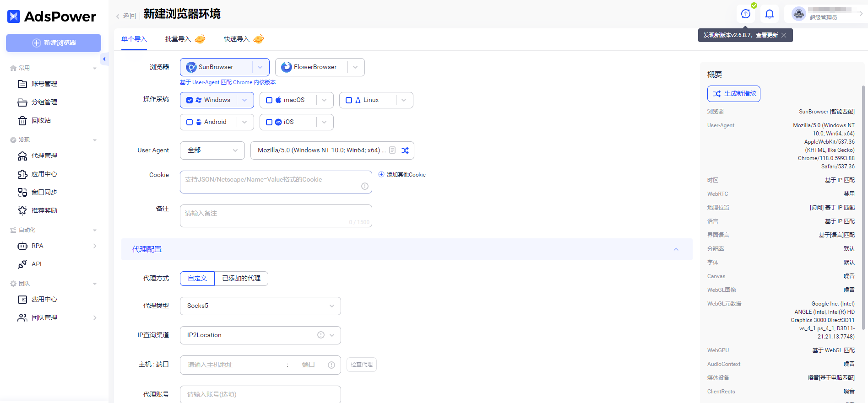868x403 pixels.
Task: Click the shuffle User Agent icon
Action: [405, 150]
